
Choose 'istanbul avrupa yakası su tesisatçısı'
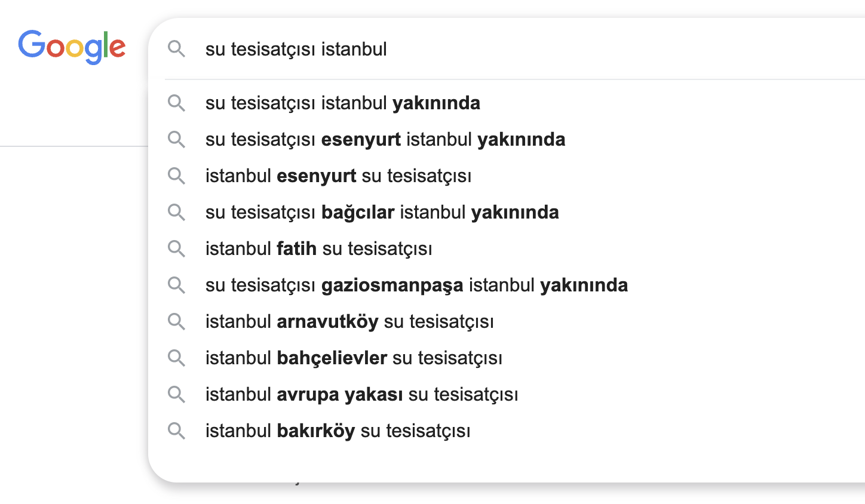coord(362,394)
